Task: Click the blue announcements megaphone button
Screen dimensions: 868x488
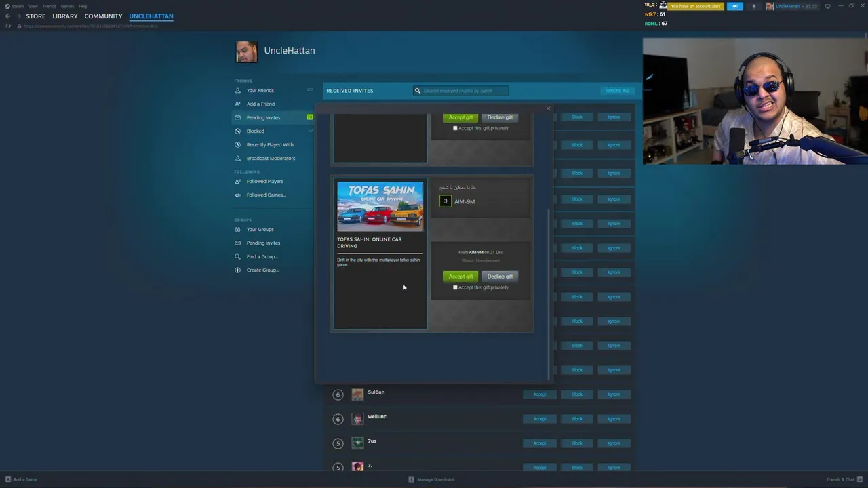Action: (x=735, y=6)
